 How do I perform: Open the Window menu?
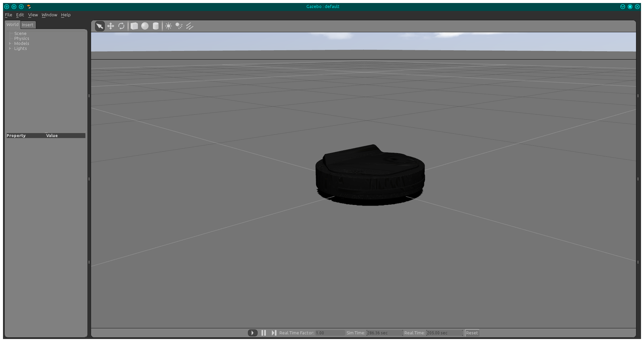click(49, 15)
